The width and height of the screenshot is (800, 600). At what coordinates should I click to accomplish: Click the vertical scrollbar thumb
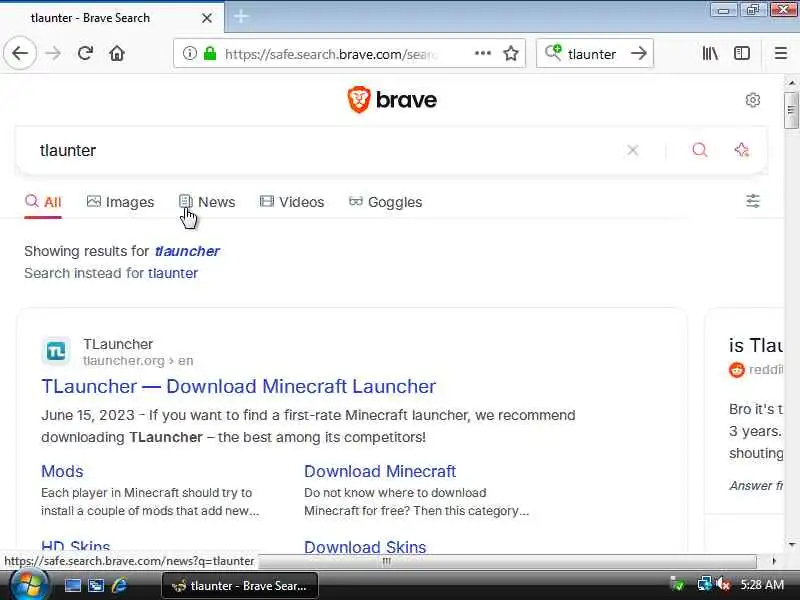click(x=791, y=110)
